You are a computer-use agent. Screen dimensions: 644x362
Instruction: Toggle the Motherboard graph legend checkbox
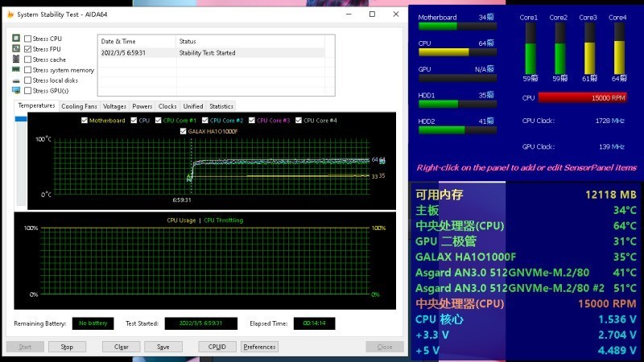point(85,121)
